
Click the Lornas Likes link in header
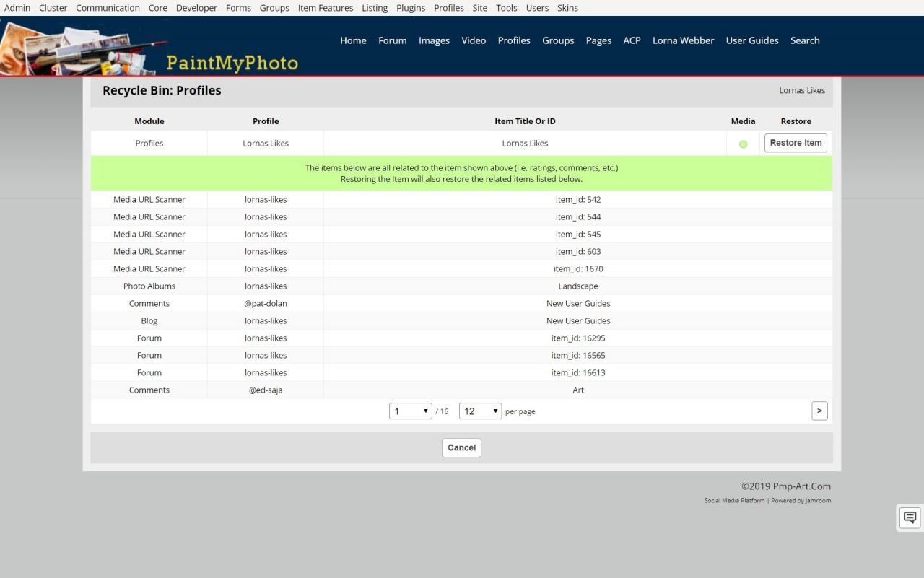tap(802, 91)
